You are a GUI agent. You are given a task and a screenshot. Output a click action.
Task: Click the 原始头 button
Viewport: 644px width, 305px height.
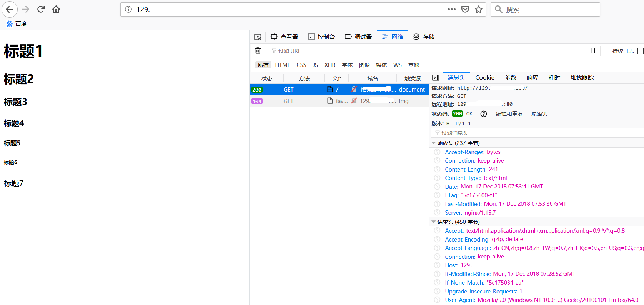point(539,114)
